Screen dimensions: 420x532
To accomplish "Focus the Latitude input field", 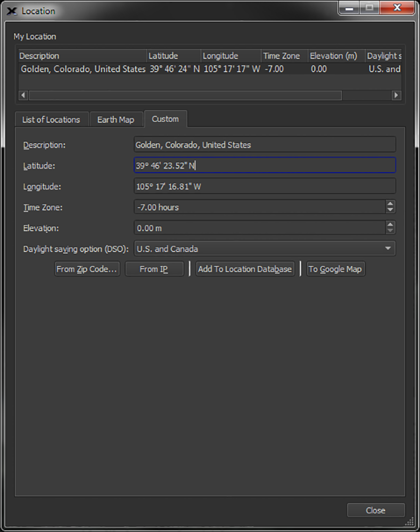I will pyautogui.click(x=265, y=165).
